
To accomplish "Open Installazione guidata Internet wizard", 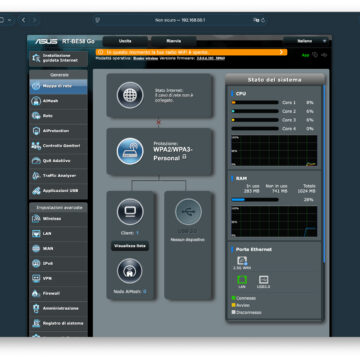I will coord(59,58).
